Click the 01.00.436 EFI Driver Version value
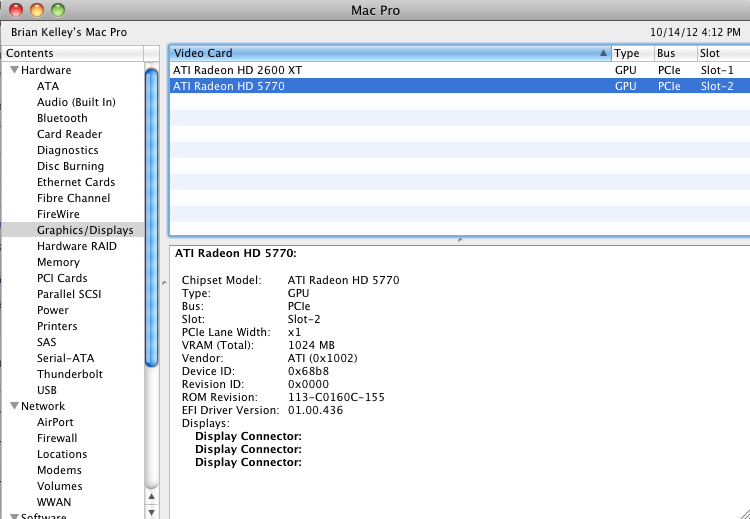Screen dimensions: 750x519 tap(316, 410)
